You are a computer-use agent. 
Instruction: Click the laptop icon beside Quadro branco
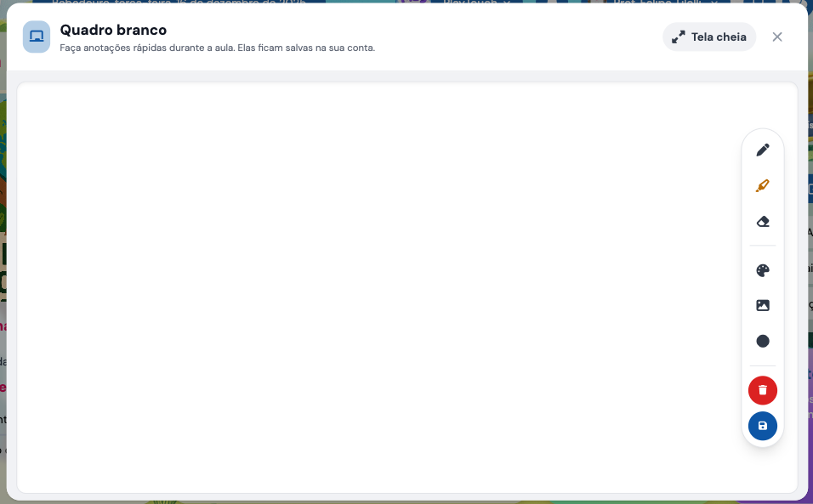point(37,37)
